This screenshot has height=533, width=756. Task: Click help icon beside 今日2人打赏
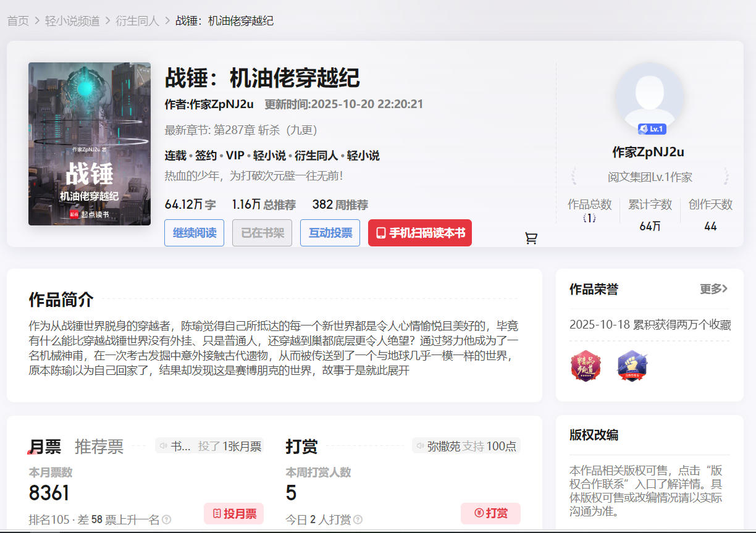358,520
